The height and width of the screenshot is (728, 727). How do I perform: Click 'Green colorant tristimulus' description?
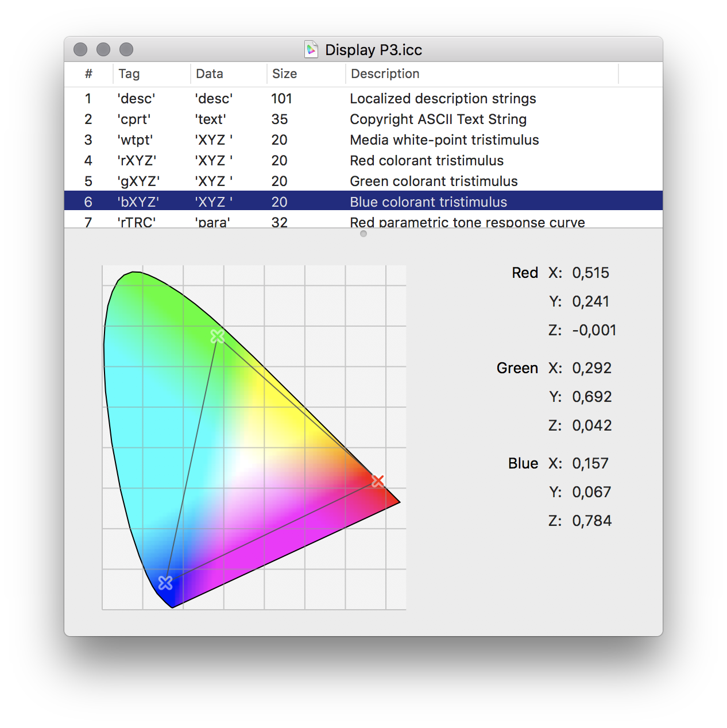pos(434,181)
